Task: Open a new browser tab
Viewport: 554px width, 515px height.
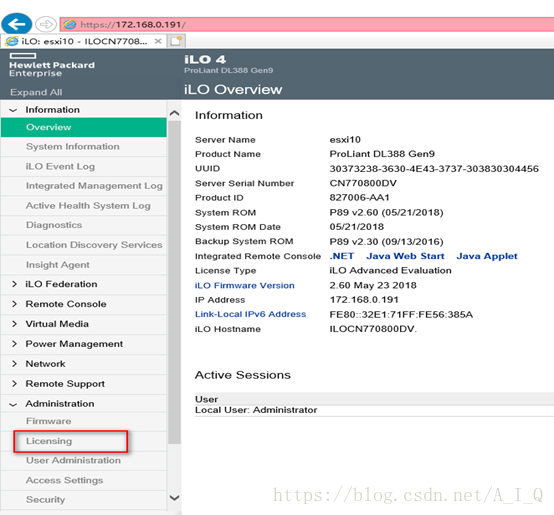Action: (176, 41)
